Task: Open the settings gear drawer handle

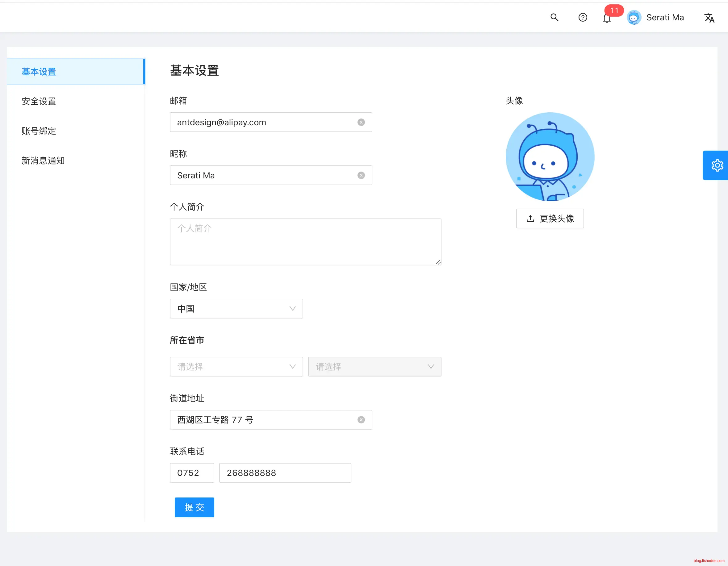Action: 717,165
